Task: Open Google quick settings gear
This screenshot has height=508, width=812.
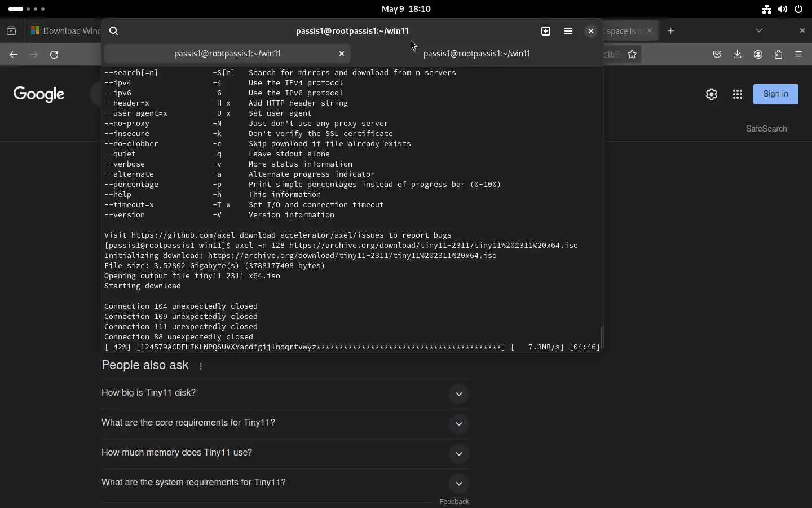Action: point(712,94)
